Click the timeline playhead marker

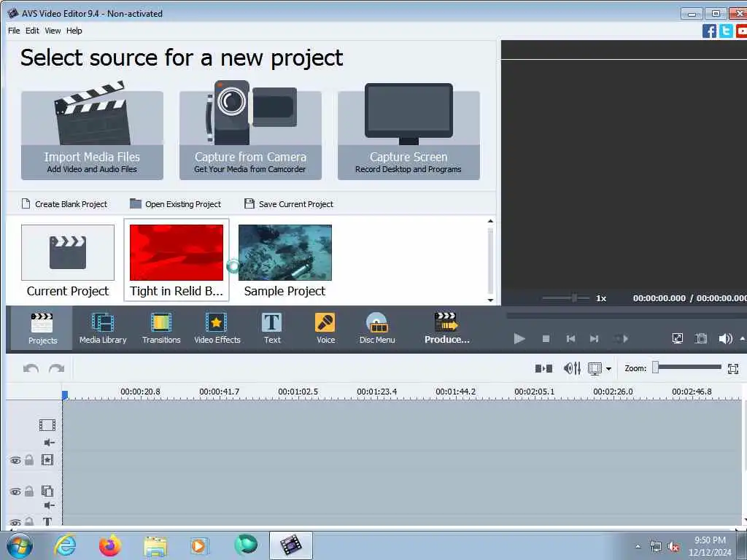(65, 394)
